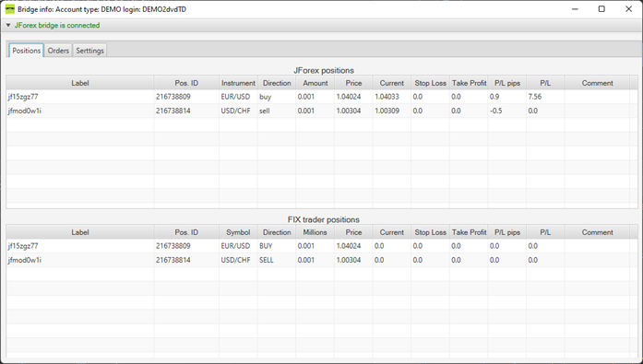
Task: Click the Instrument column header
Action: (x=238, y=83)
